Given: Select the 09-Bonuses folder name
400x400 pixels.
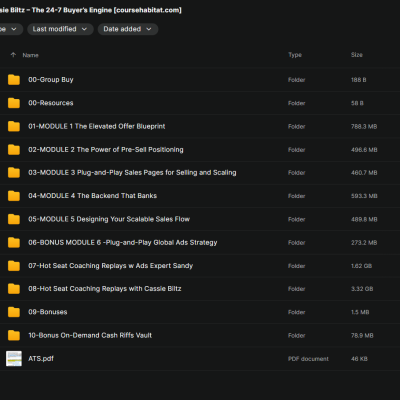Looking at the screenshot, I should pos(48,312).
